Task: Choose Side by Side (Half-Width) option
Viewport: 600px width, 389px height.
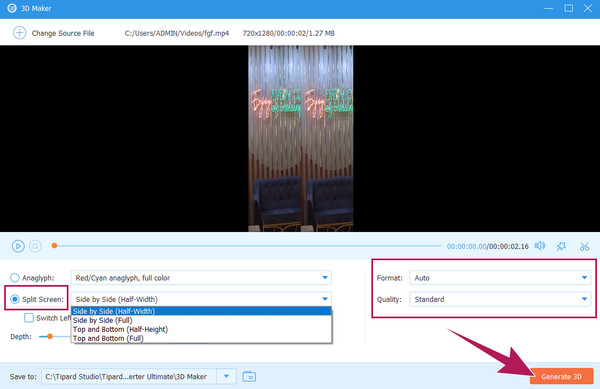Action: tap(201, 311)
